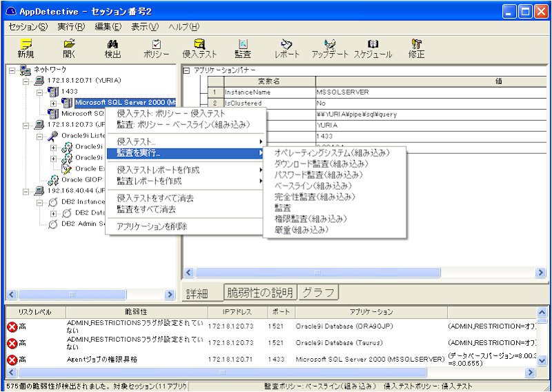Click the tree panel scroll-right arrow

[170, 295]
